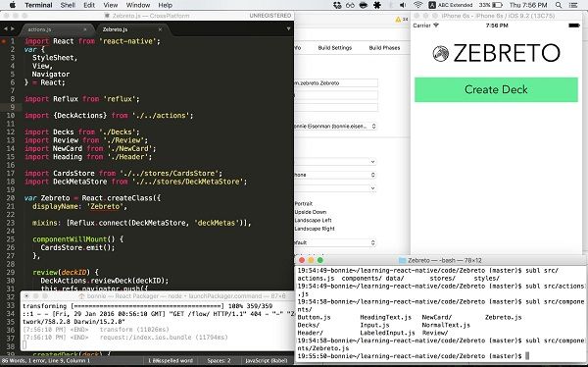
Task: Open the Wi-Fi status icon
Action: (x=417, y=5)
